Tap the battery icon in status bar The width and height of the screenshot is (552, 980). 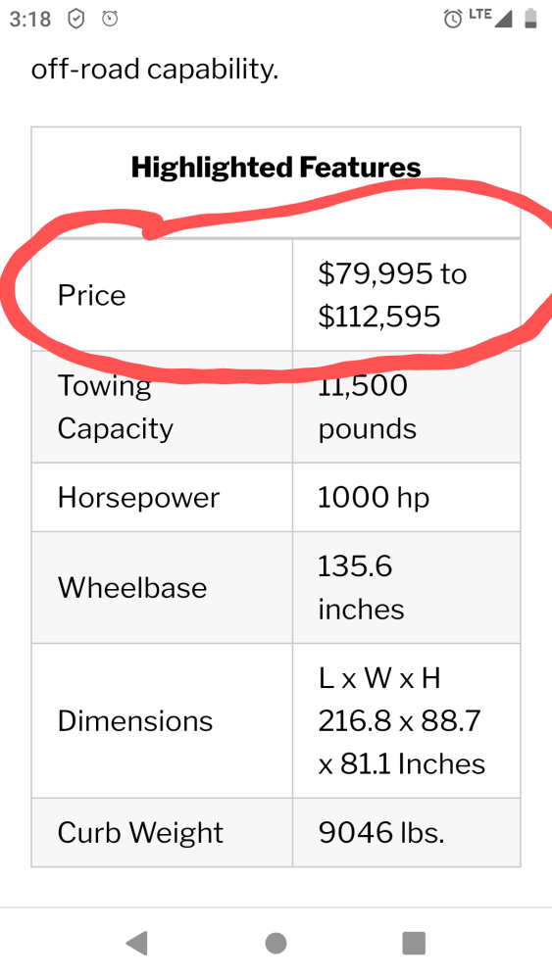point(530,18)
